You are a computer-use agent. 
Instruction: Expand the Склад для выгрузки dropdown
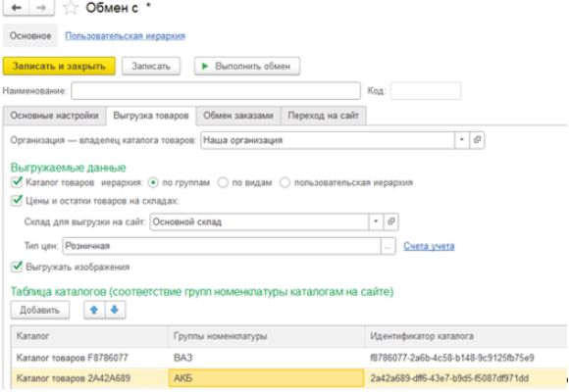pyautogui.click(x=376, y=221)
